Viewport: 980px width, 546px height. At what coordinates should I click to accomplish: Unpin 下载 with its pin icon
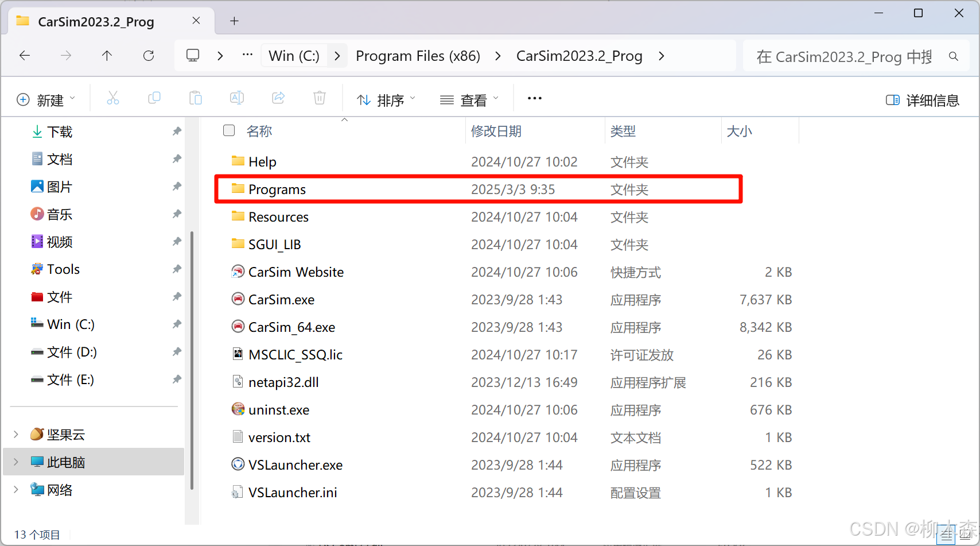pos(177,131)
